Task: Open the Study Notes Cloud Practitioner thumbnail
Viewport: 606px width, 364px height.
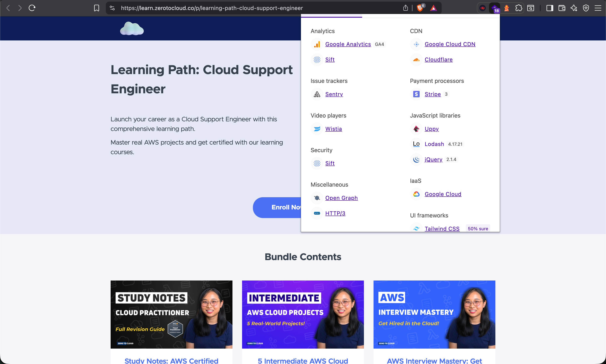Action: pyautogui.click(x=171, y=315)
